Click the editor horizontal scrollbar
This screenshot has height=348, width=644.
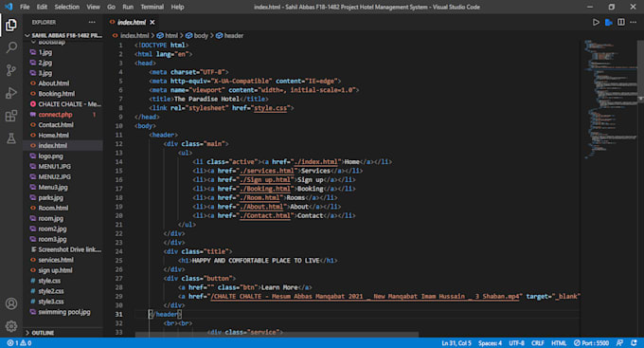[x=277, y=335]
